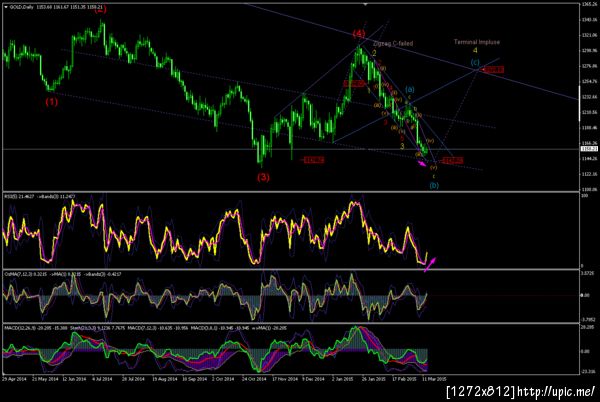Click the 17 Feb 2015 date label
Viewport: 600px width, 402px height.
coord(404,379)
